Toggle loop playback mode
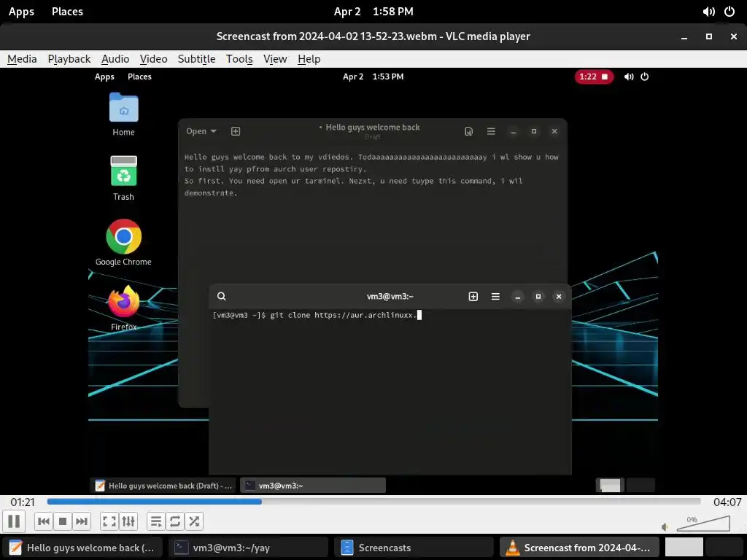The height and width of the screenshot is (560, 747). tap(175, 521)
